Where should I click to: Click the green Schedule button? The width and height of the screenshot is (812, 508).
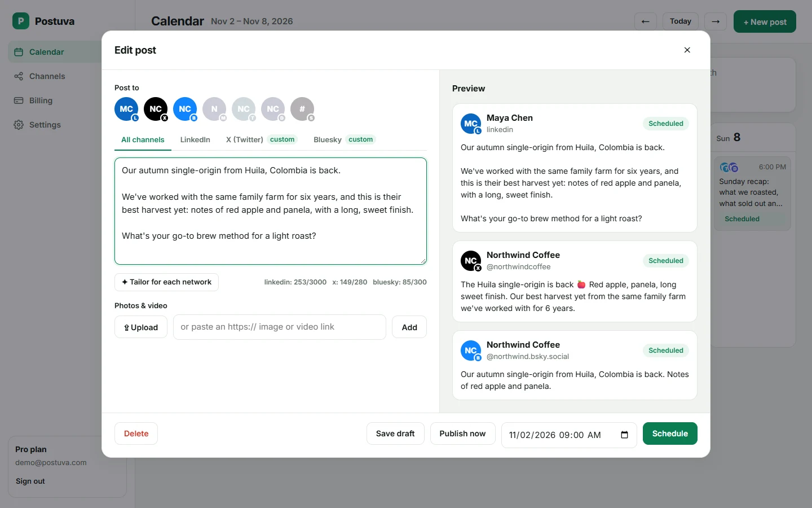pyautogui.click(x=670, y=433)
